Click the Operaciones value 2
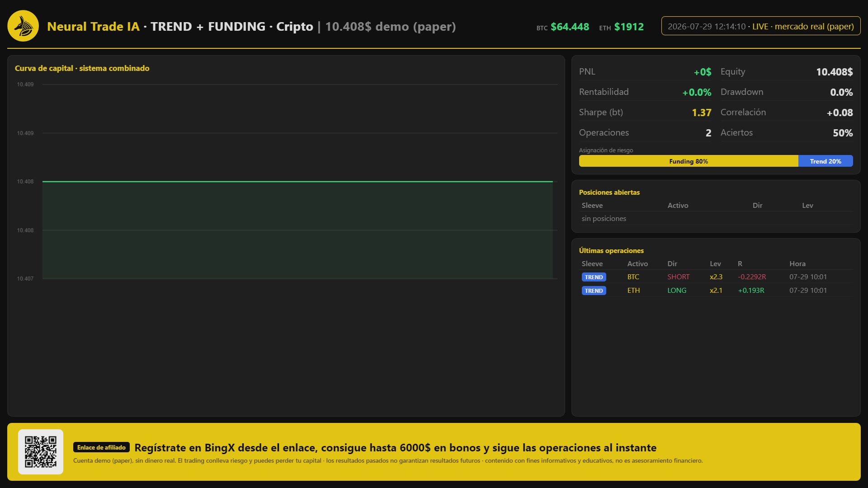 coord(708,133)
